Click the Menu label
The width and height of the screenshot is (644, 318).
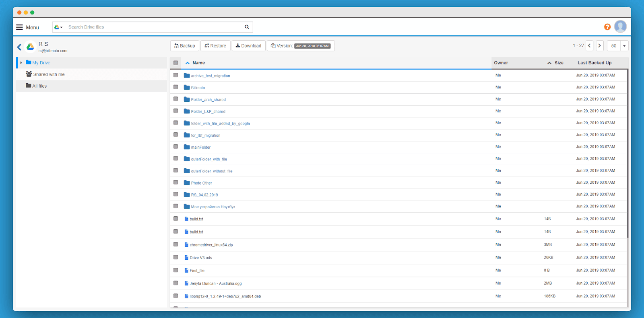point(32,28)
